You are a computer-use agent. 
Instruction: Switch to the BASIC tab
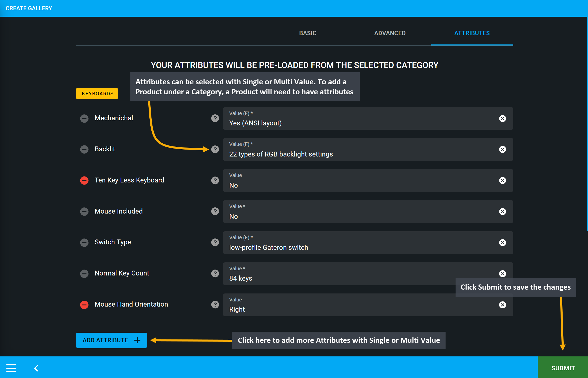coord(308,33)
